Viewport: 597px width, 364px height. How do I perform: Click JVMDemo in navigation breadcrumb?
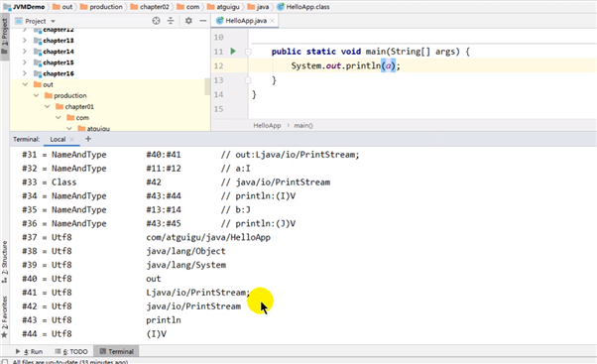coord(29,7)
